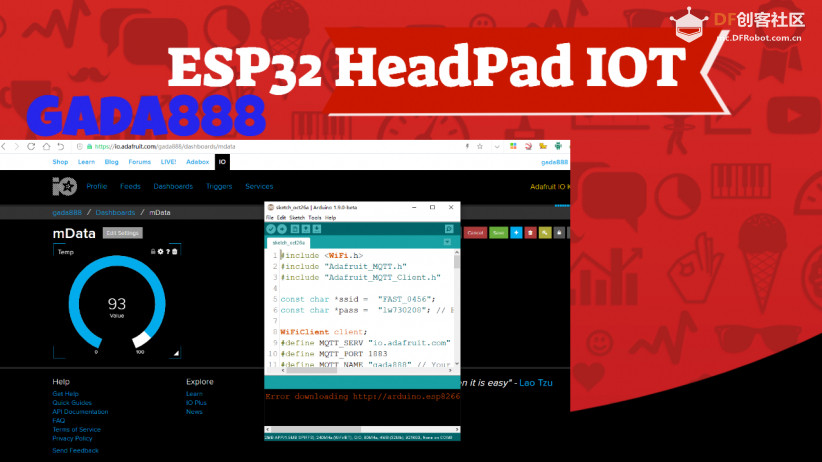This screenshot has height=462, width=822.
Task: Open the Quick Guides footer link
Action: point(72,403)
